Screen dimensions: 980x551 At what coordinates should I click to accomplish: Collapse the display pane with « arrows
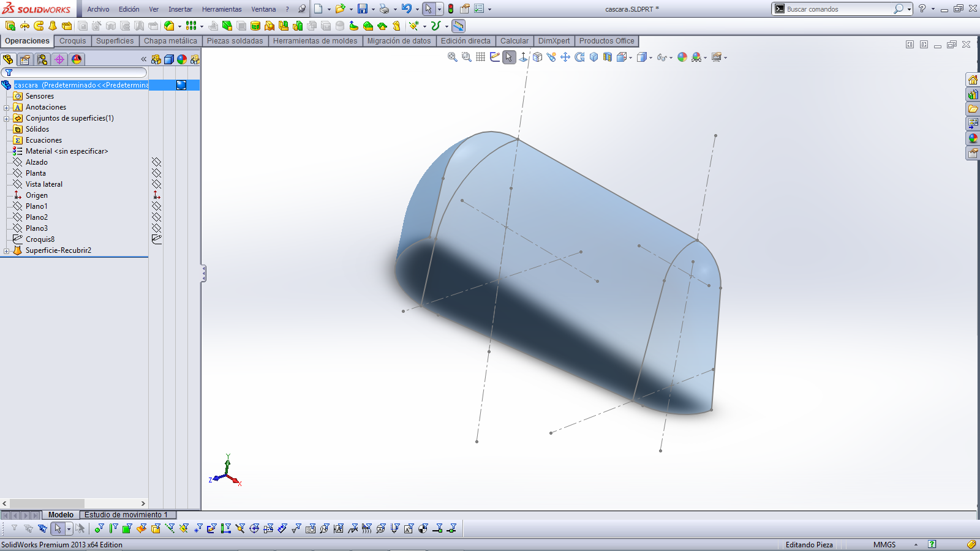[x=143, y=59]
